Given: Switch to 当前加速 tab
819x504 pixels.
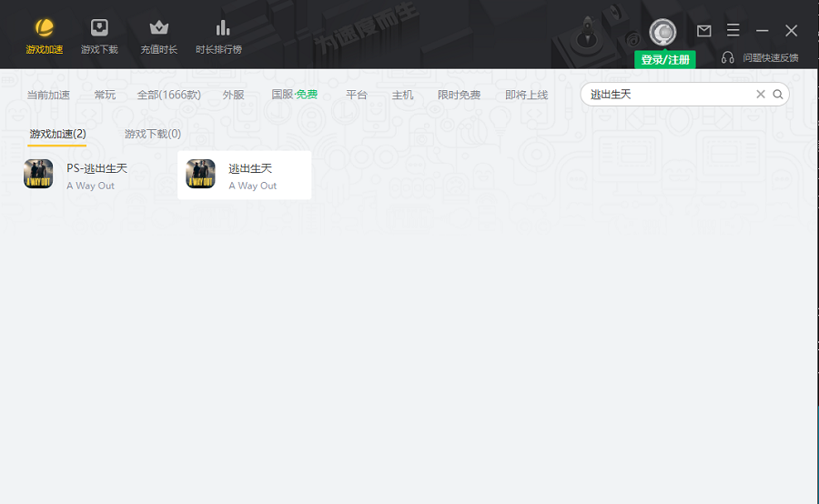Looking at the screenshot, I should click(48, 95).
